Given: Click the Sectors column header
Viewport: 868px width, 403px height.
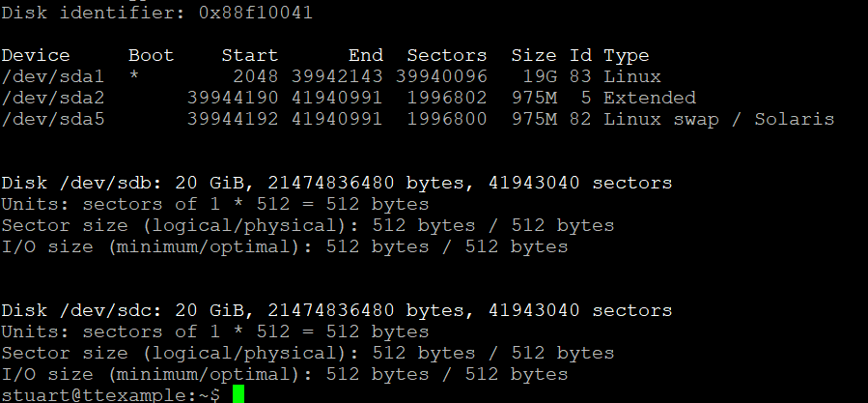Looking at the screenshot, I should point(446,55).
